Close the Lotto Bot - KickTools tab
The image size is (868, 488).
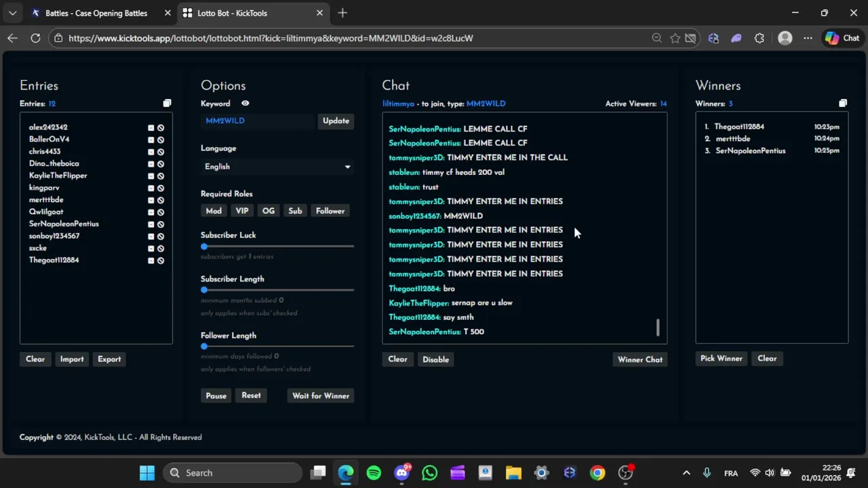pos(320,13)
